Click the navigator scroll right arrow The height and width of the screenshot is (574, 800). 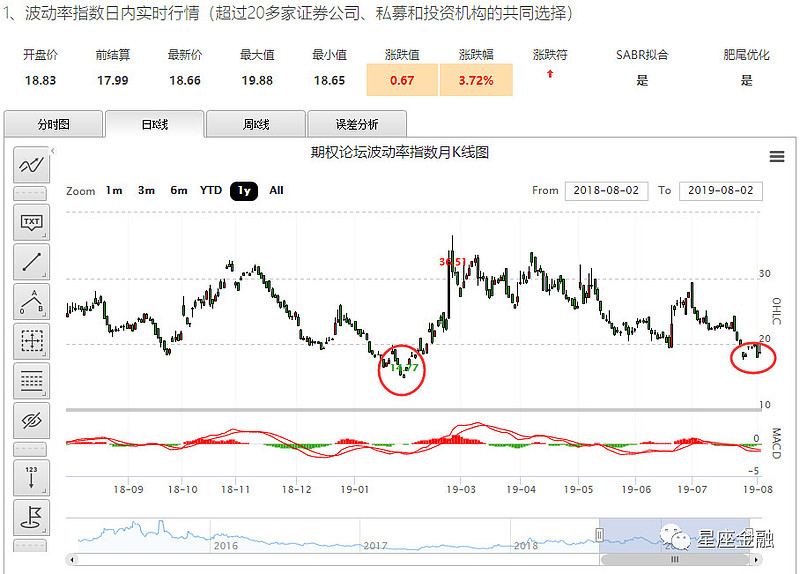pos(756,560)
